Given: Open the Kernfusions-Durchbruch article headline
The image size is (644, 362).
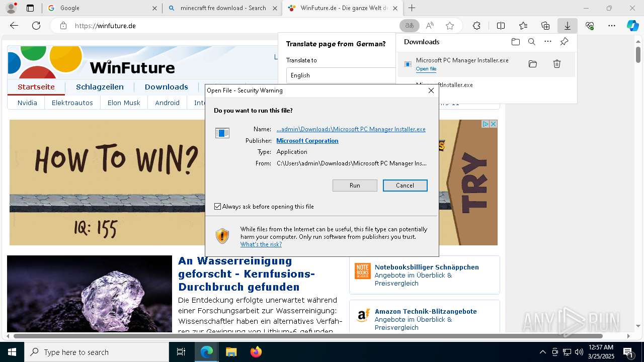Looking at the screenshot, I should [x=247, y=274].
